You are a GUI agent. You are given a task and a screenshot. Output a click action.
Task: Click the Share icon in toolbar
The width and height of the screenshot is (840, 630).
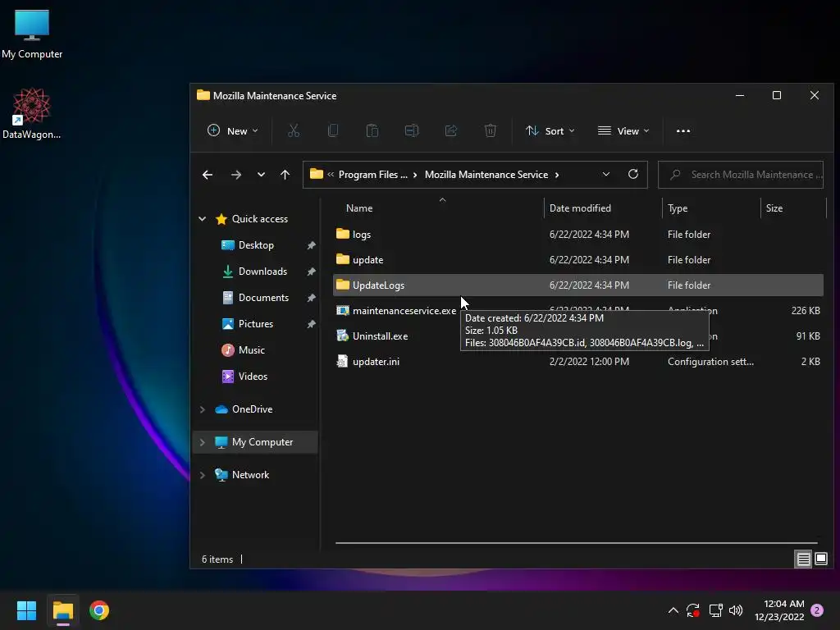(451, 130)
